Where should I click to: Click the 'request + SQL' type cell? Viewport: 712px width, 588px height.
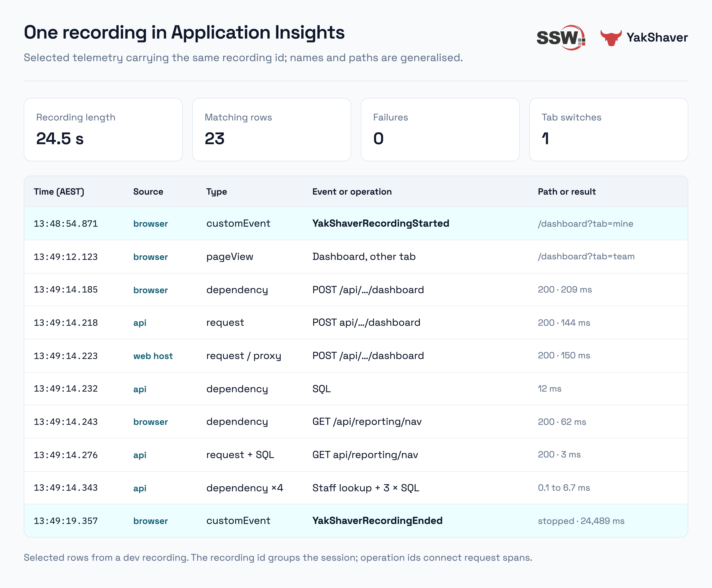click(x=240, y=455)
